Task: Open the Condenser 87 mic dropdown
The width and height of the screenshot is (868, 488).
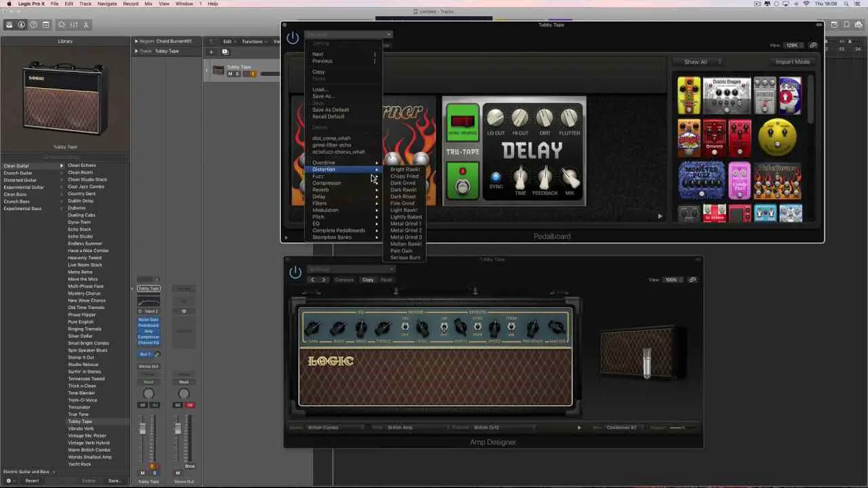Action: pyautogui.click(x=622, y=427)
